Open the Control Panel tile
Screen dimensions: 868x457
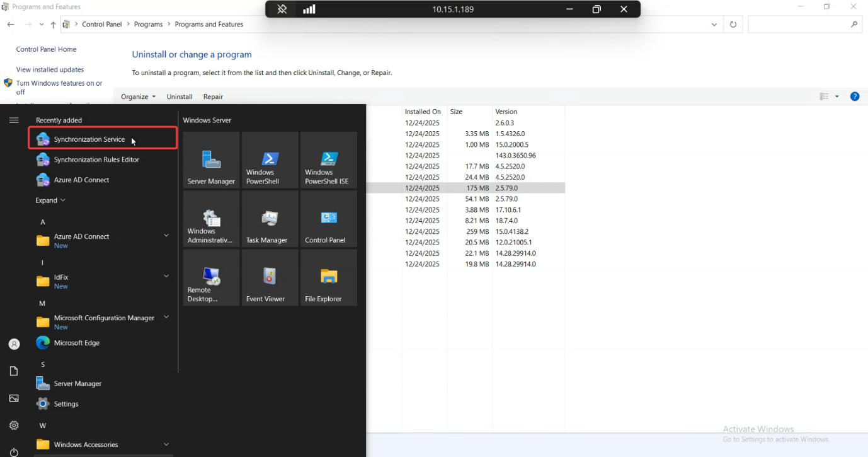(328, 219)
